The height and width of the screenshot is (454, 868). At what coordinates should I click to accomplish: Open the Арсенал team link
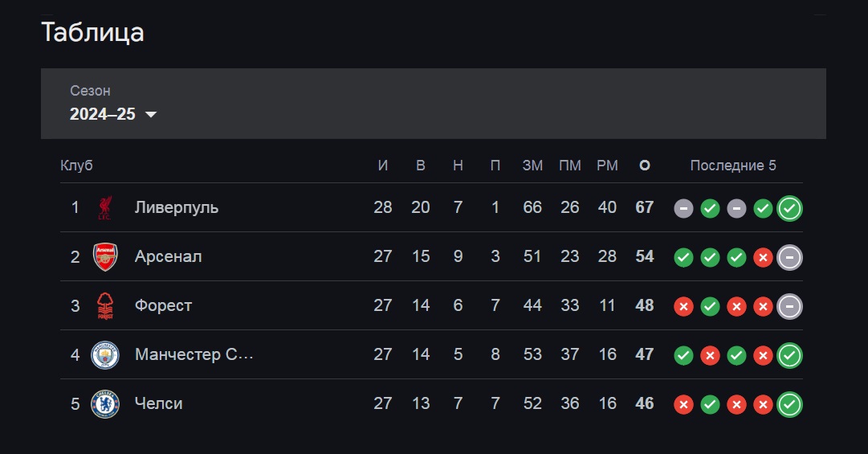(169, 256)
